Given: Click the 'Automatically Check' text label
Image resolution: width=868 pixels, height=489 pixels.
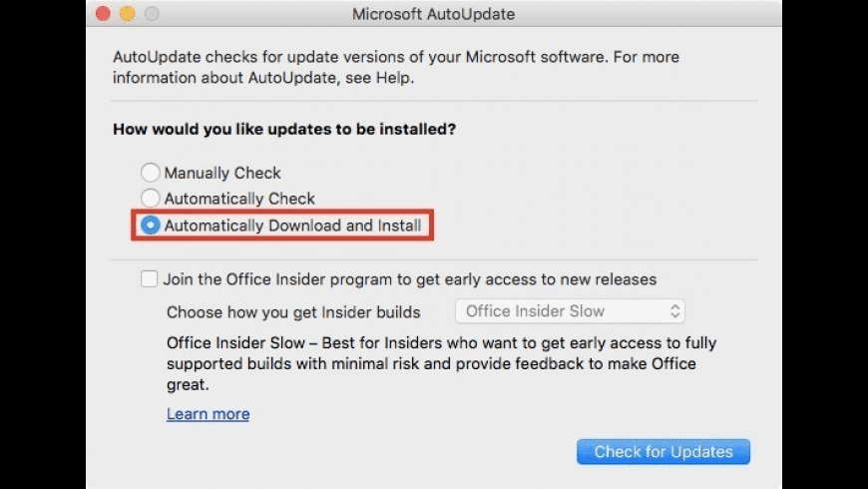Looking at the screenshot, I should (239, 199).
